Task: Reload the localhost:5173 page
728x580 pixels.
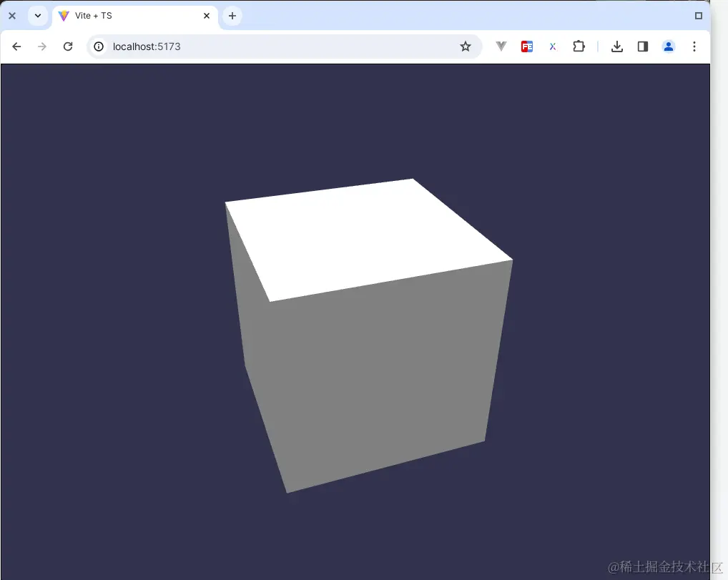Action: coord(68,46)
